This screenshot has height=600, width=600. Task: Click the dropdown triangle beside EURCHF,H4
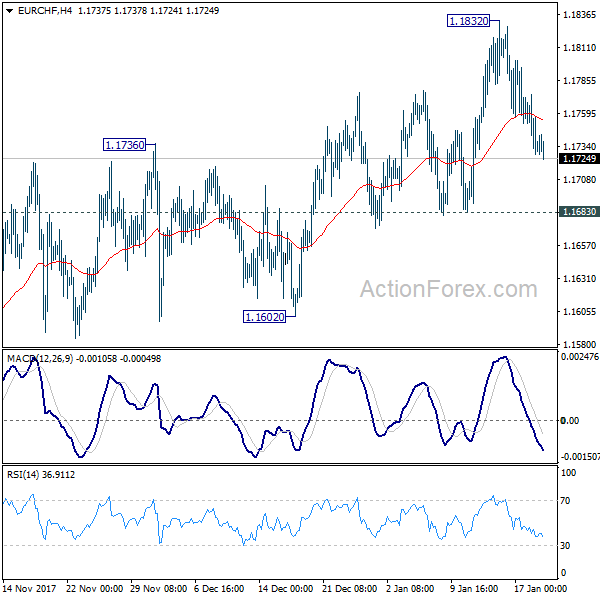point(10,11)
